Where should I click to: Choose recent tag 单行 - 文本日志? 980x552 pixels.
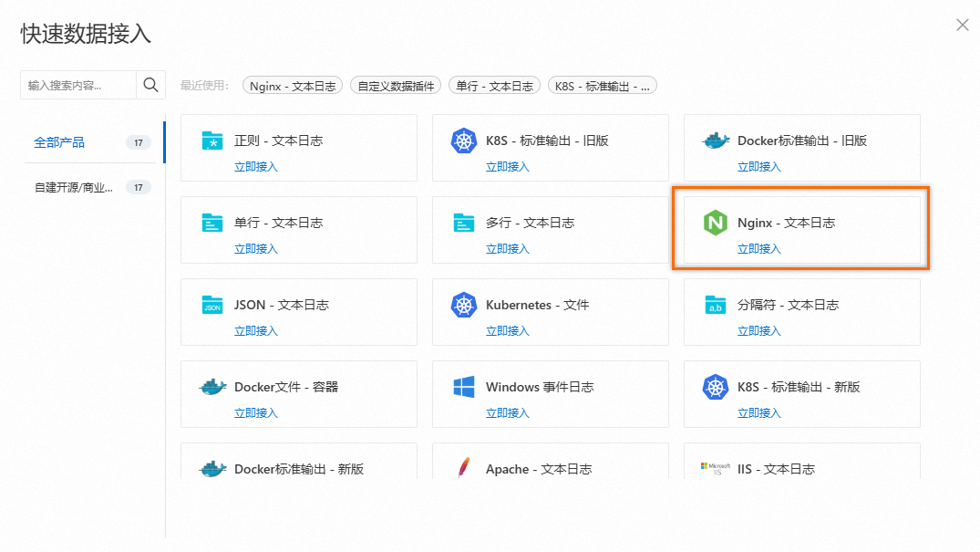pos(494,86)
